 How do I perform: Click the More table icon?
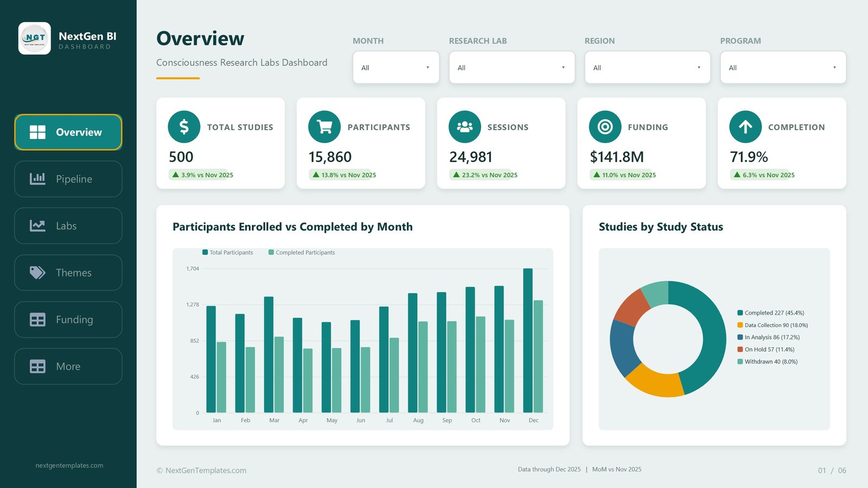[x=37, y=367]
